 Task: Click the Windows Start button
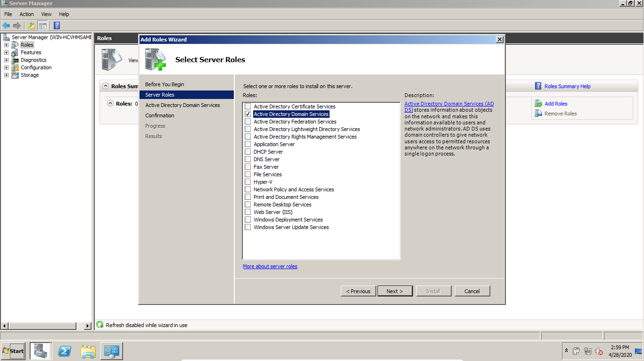click(13, 351)
